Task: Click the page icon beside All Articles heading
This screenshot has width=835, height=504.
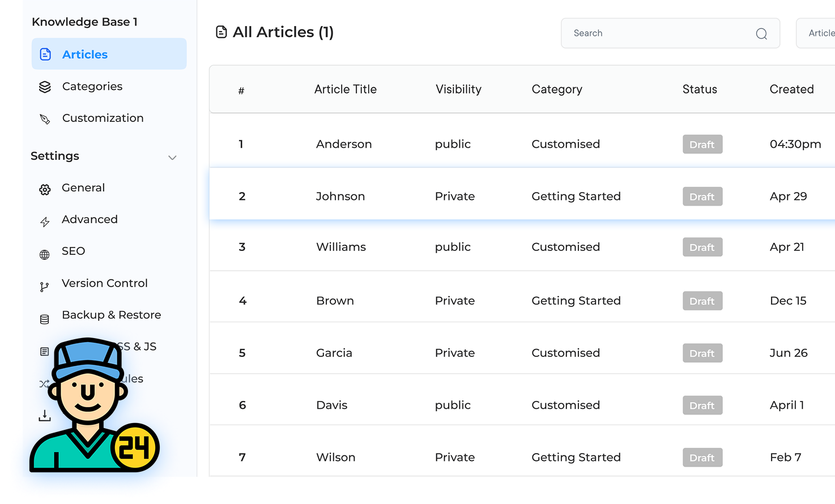Action: (x=221, y=32)
